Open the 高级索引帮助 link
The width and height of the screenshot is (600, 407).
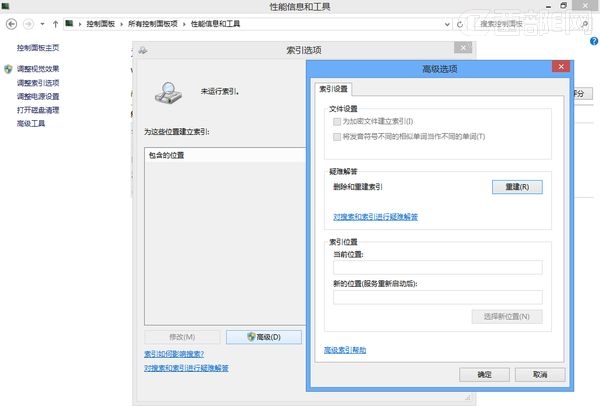point(346,350)
